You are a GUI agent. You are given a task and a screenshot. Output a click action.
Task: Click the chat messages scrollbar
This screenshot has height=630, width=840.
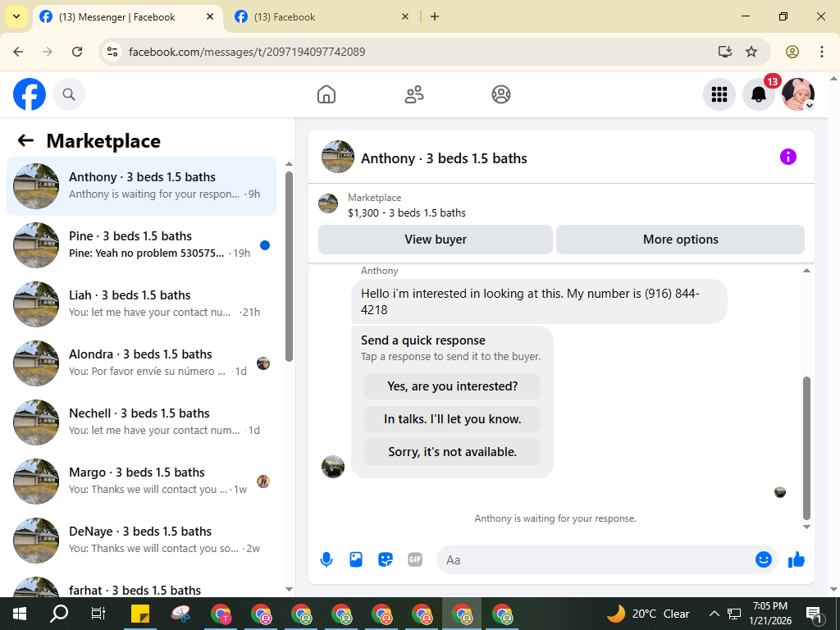point(807,448)
